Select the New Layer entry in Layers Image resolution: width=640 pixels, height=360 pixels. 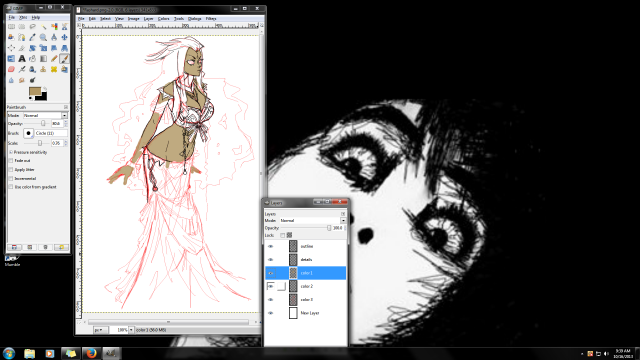[306, 313]
